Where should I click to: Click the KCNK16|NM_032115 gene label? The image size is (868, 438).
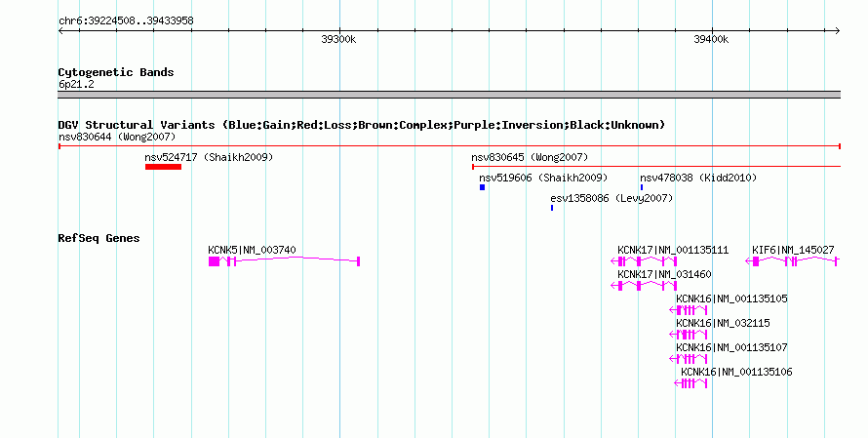(x=723, y=323)
